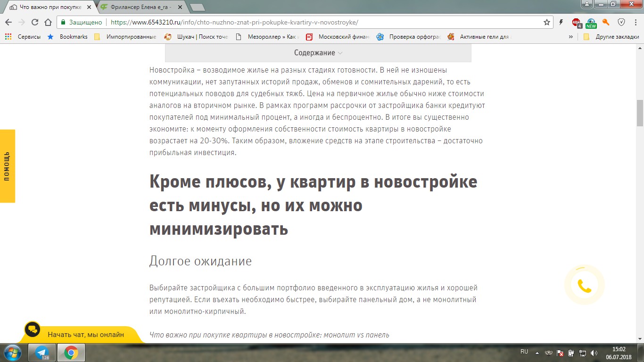The width and height of the screenshot is (644, 362).
Task: Open the volume control in system tray
Action: point(594,353)
